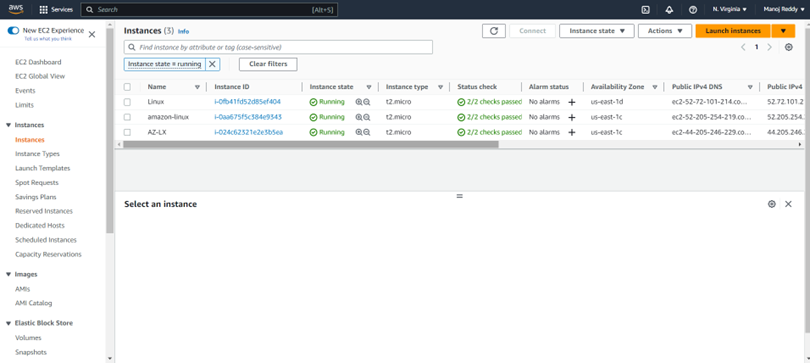
Task: Open Launch instances split arrow
Action: [783, 31]
